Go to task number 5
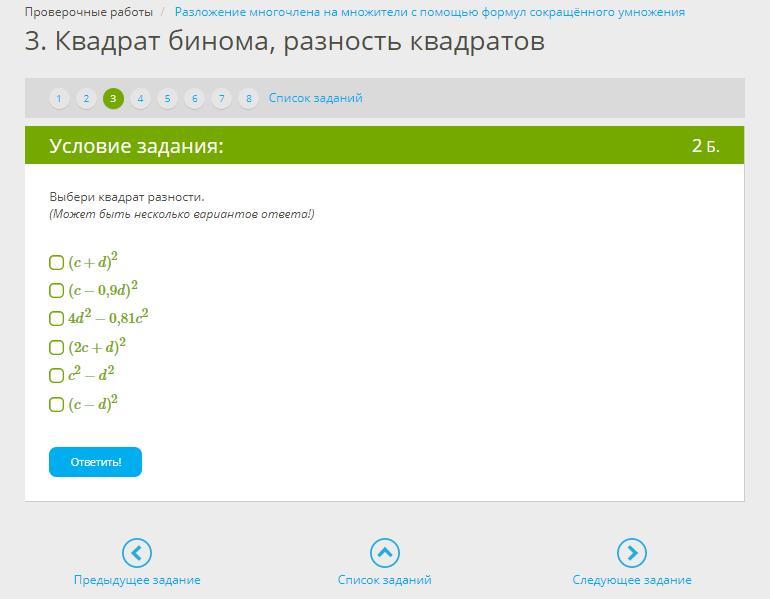This screenshot has width=770, height=599. (x=167, y=99)
